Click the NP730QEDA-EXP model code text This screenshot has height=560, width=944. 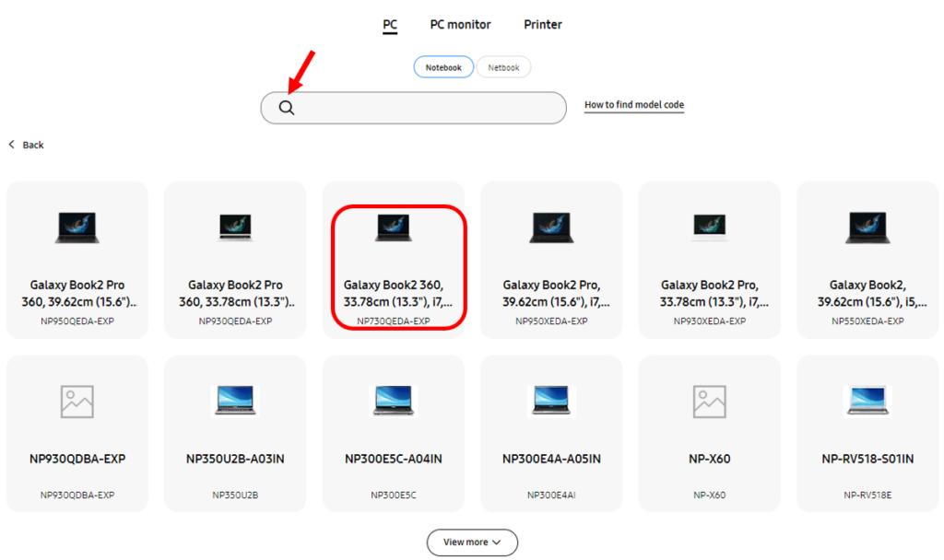pyautogui.click(x=393, y=321)
